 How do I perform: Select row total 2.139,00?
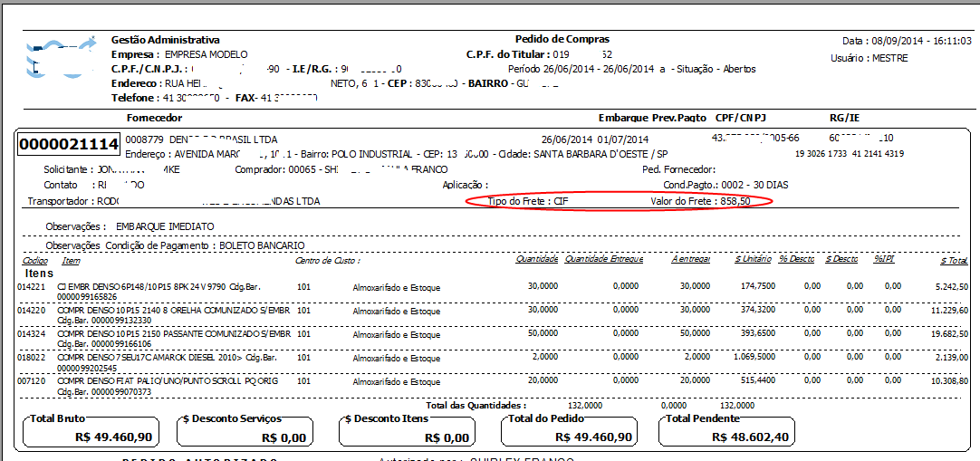(953, 358)
